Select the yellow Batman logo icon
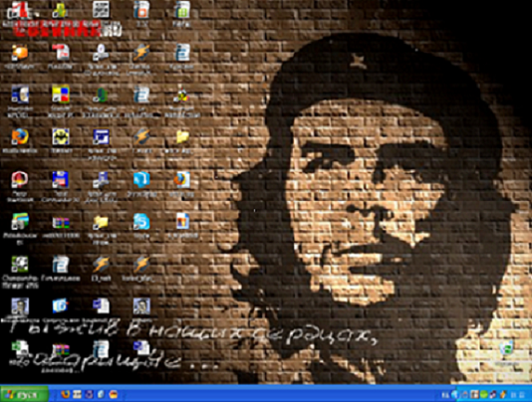Viewport: 532px width, 402px height. click(x=61, y=136)
